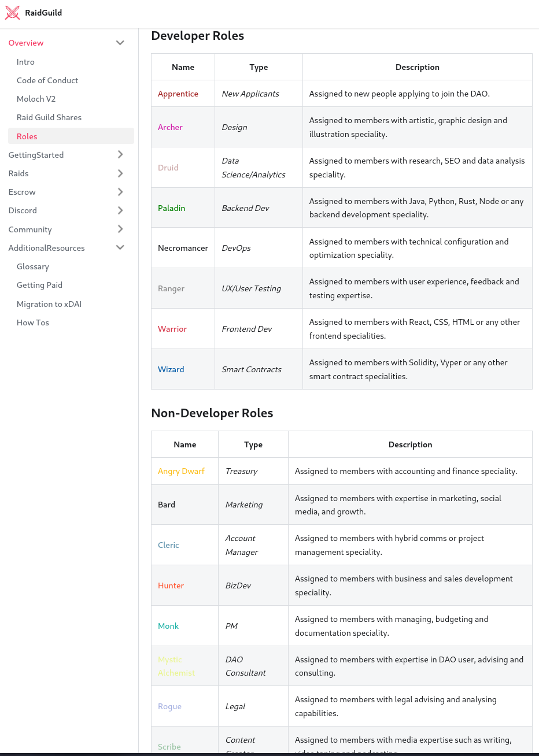The image size is (539, 756).
Task: Click the Druid role name
Action: click(x=168, y=168)
